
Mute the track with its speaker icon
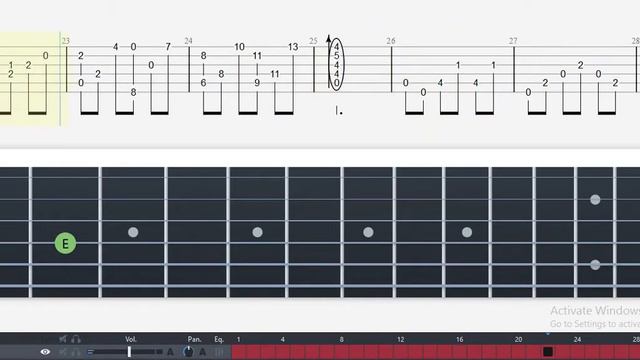[63, 352]
